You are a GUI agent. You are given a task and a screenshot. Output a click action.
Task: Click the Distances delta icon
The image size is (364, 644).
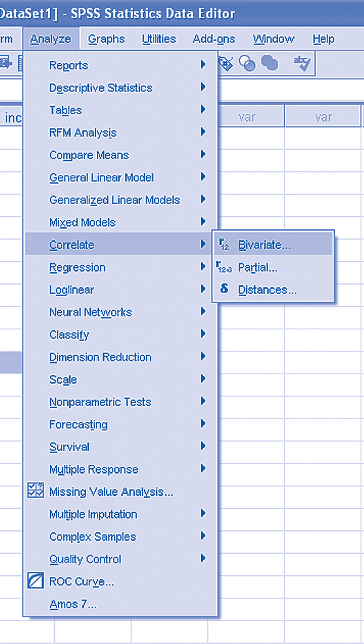[x=224, y=290]
